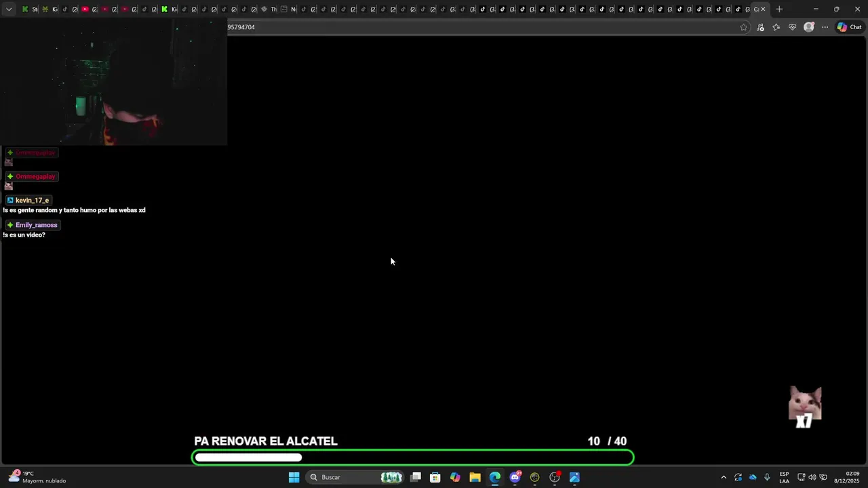Open the Windows Start menu
868x488 pixels.
point(294,477)
